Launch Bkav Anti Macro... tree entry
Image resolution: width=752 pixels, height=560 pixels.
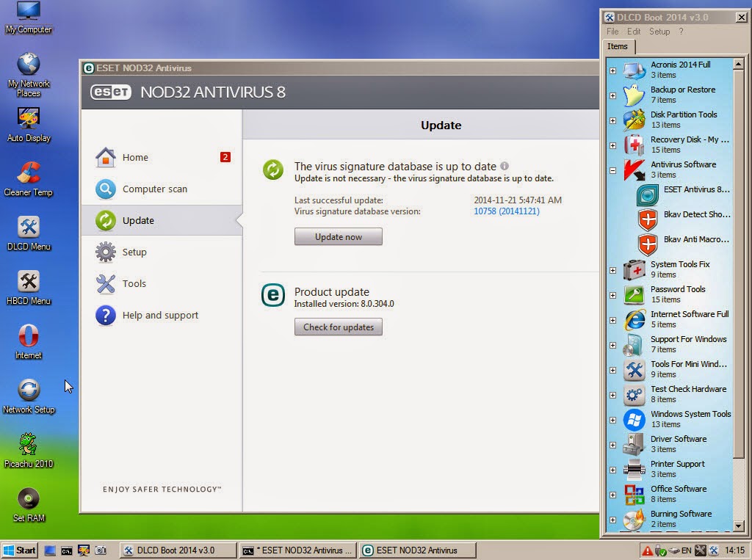pos(684,245)
